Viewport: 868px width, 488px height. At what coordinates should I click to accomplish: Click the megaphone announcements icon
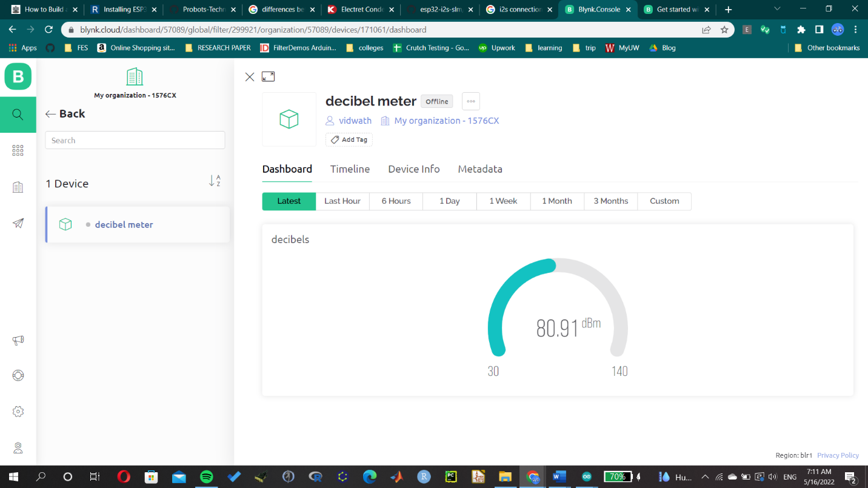click(x=18, y=341)
